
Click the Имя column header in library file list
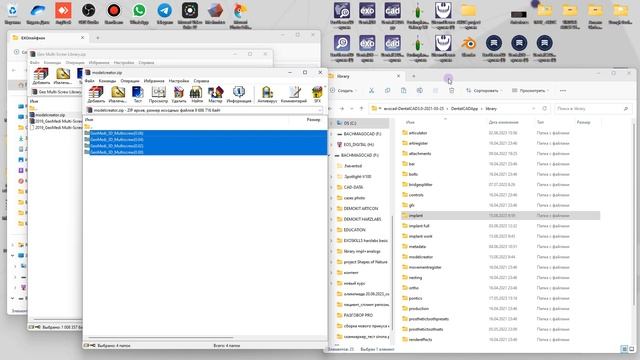pos(410,122)
